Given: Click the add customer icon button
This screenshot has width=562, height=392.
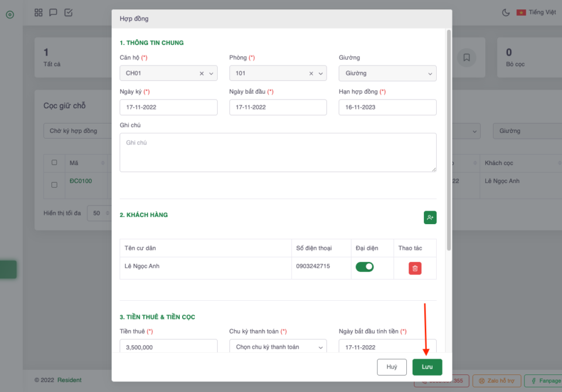Looking at the screenshot, I should [430, 218].
